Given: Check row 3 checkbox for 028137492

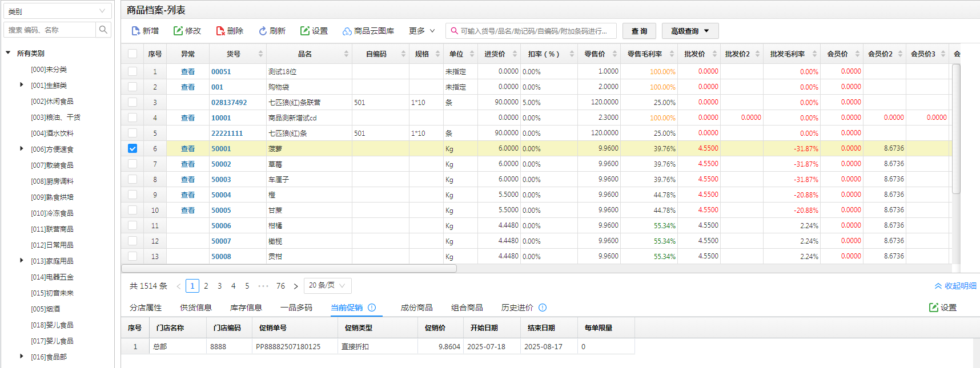Looking at the screenshot, I should 132,102.
